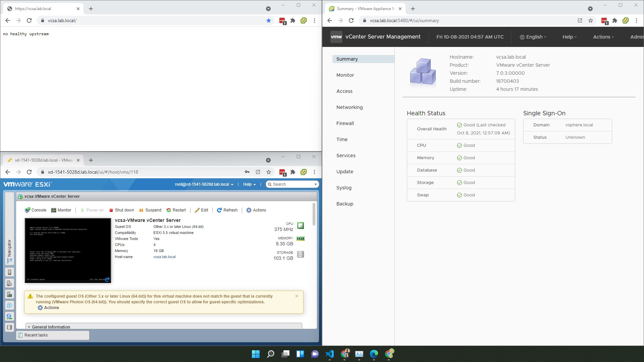Dismiss the guest OS mismatch warning
The width and height of the screenshot is (644, 362).
[x=297, y=296]
